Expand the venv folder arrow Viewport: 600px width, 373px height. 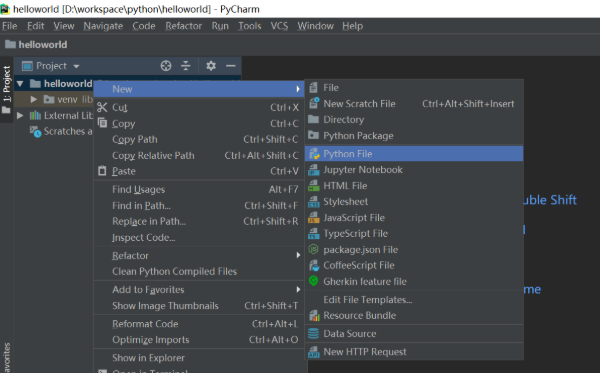click(34, 99)
